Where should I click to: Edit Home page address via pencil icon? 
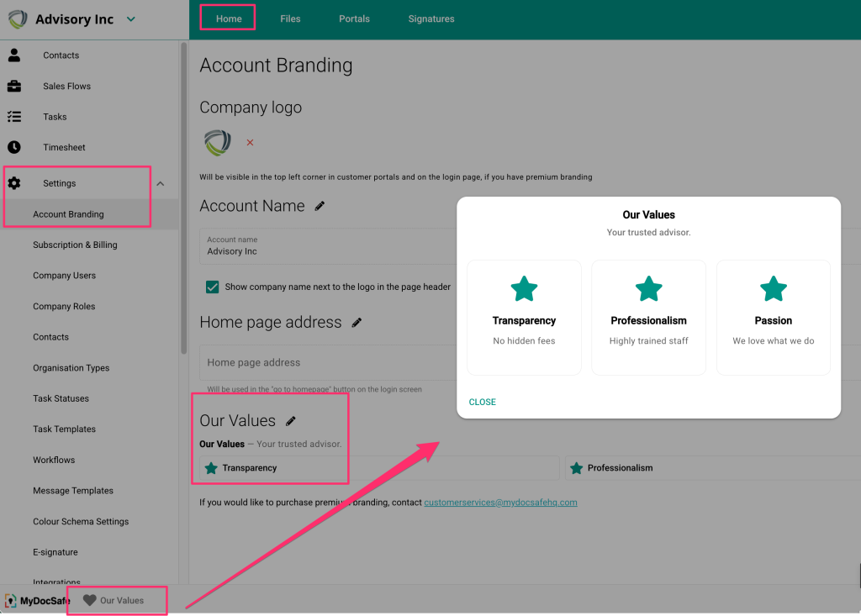(357, 322)
